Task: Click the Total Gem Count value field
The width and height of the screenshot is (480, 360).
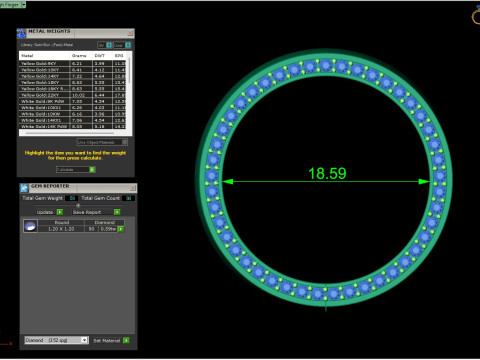Action: click(x=128, y=198)
